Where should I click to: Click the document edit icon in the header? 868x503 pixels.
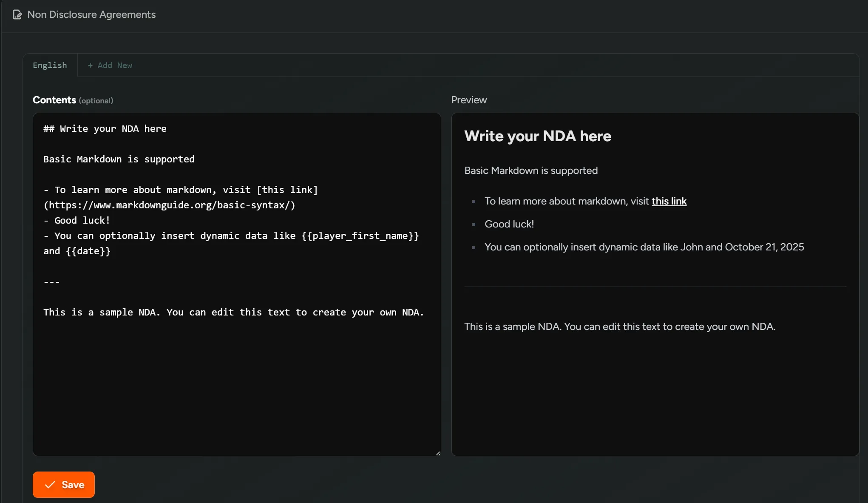coord(17,14)
